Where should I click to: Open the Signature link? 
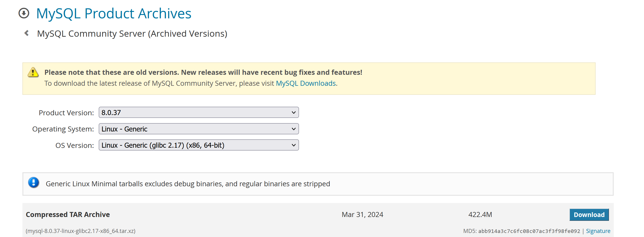(598, 231)
